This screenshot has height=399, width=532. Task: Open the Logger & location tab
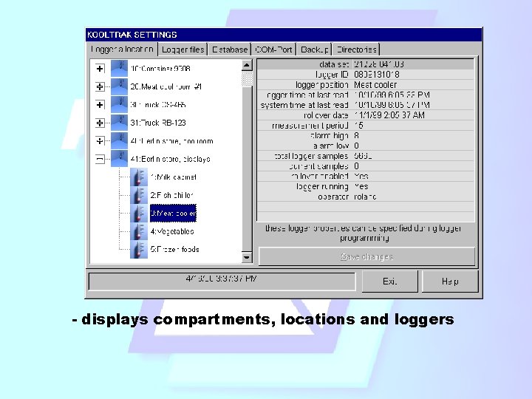coord(122,50)
